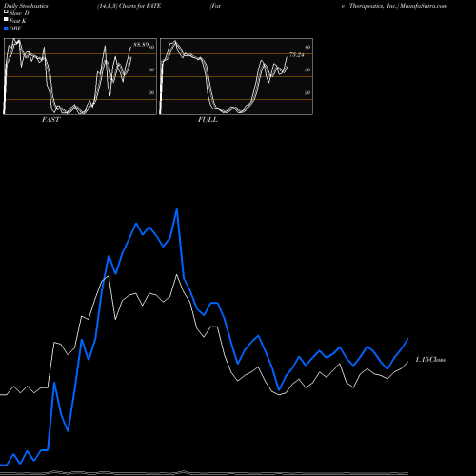The height and width of the screenshot is (476, 476).
Task: Click the MunafaSutra.com watermark text in header
Action: (424, 6)
